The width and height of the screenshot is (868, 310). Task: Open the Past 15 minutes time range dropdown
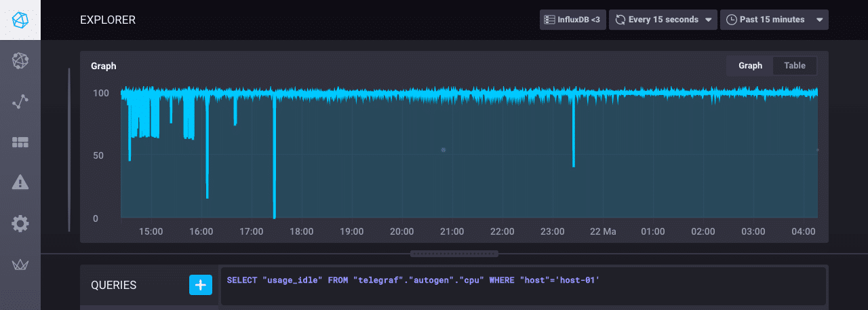coord(774,20)
